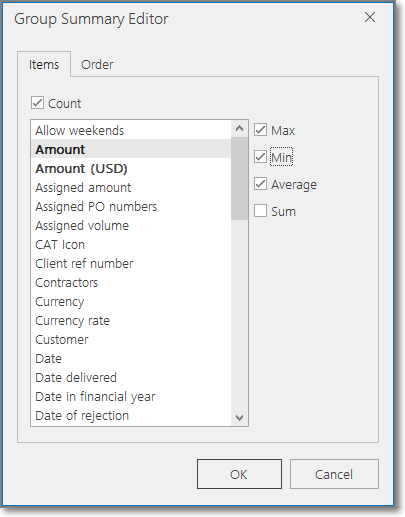This screenshot has width=405, height=517.
Task: Select CAT Icon list entry
Action: pyautogui.click(x=131, y=244)
